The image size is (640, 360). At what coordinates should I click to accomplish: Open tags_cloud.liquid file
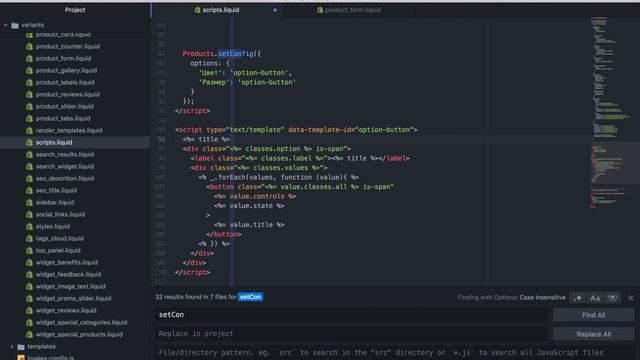click(60, 238)
